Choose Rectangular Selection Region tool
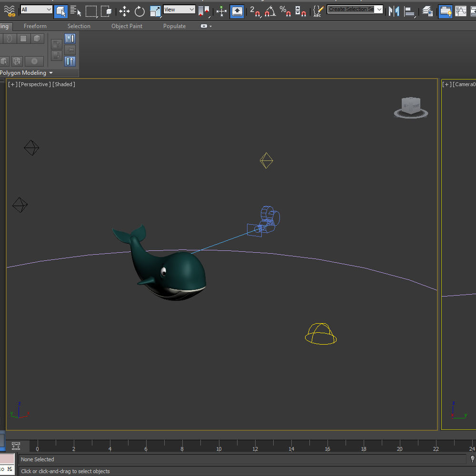Image resolution: width=476 pixels, height=476 pixels. (91, 11)
